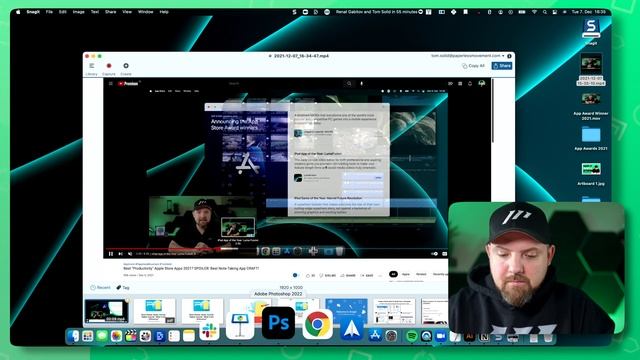Pause the recorded YouTube video
The width and height of the screenshot is (640, 360).
coord(111,253)
